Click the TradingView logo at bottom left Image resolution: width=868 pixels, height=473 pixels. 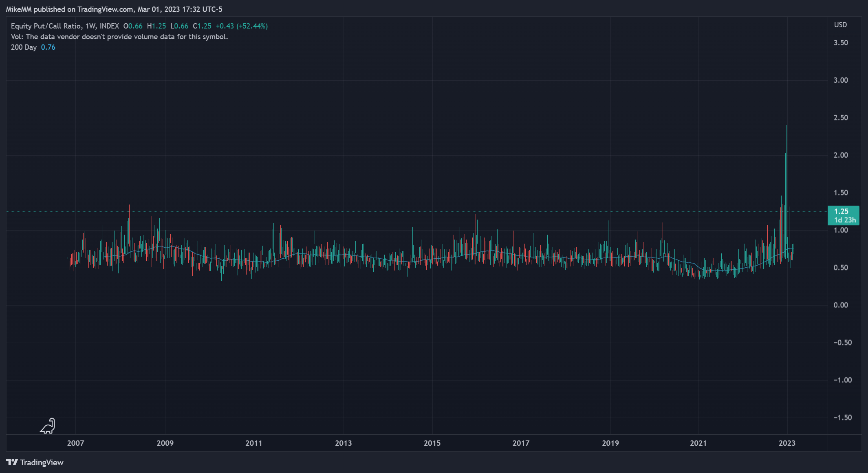click(35, 462)
